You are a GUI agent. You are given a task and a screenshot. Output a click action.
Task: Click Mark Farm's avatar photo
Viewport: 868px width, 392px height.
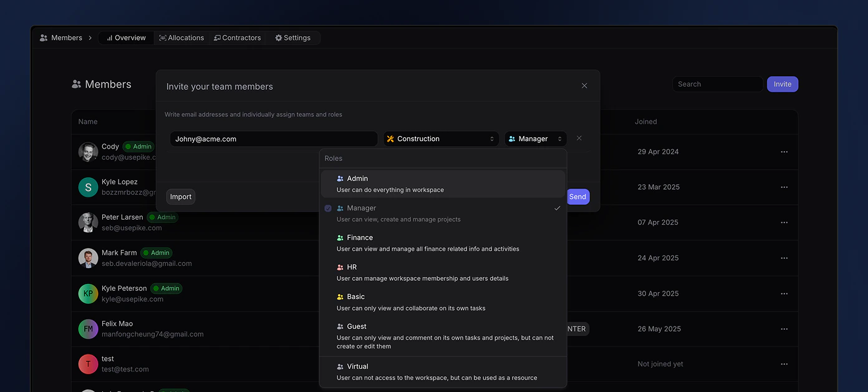coord(89,258)
